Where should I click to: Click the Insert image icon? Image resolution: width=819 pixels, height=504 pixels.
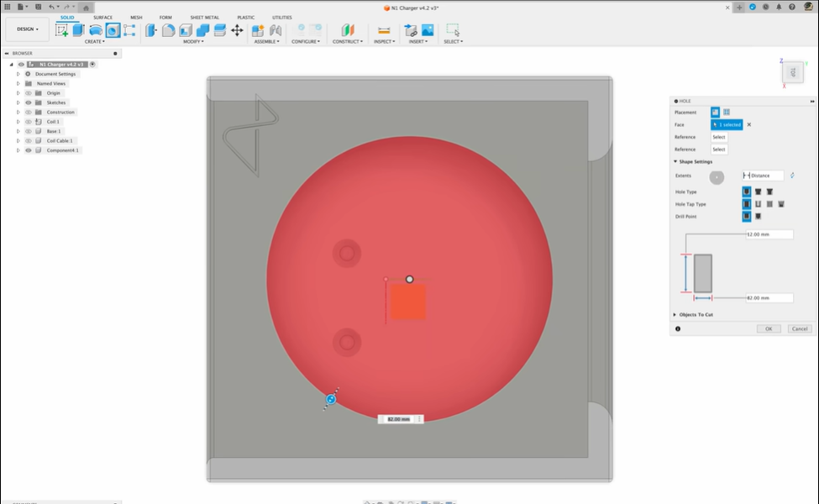point(428,30)
